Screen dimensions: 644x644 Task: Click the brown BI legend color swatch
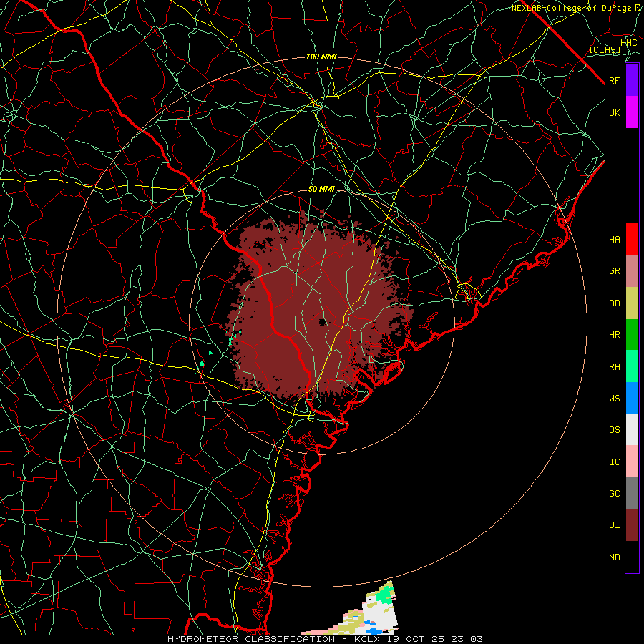pyautogui.click(x=632, y=525)
